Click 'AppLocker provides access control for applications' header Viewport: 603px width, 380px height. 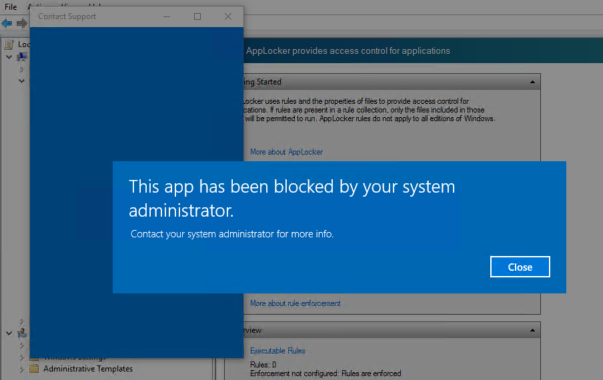tap(348, 51)
